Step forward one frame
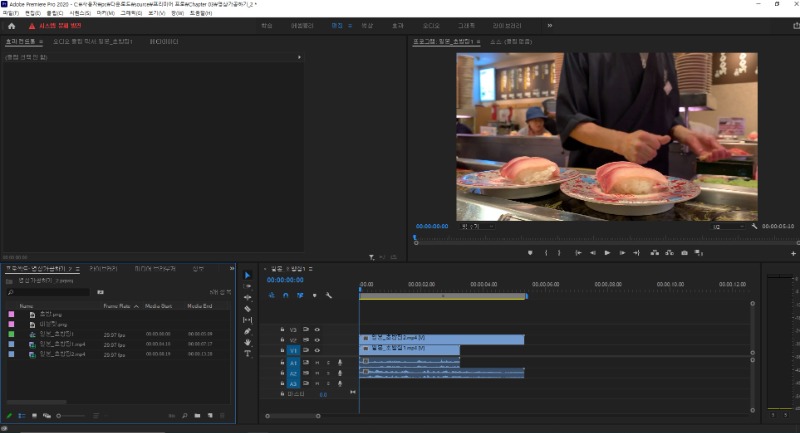The height and width of the screenshot is (433, 800). tap(622, 253)
